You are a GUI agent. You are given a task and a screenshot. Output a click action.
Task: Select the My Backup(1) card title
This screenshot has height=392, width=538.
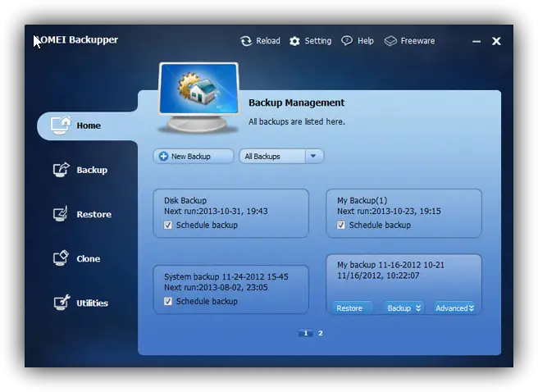362,200
